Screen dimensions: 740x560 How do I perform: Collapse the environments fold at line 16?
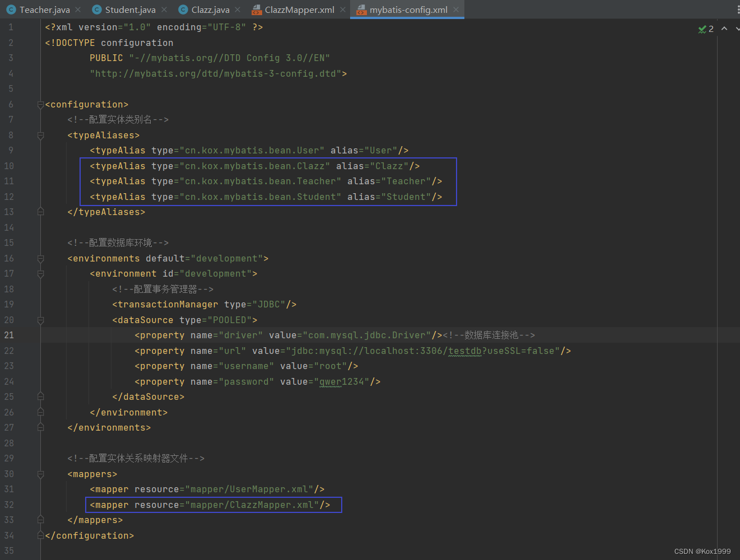pyautogui.click(x=40, y=259)
